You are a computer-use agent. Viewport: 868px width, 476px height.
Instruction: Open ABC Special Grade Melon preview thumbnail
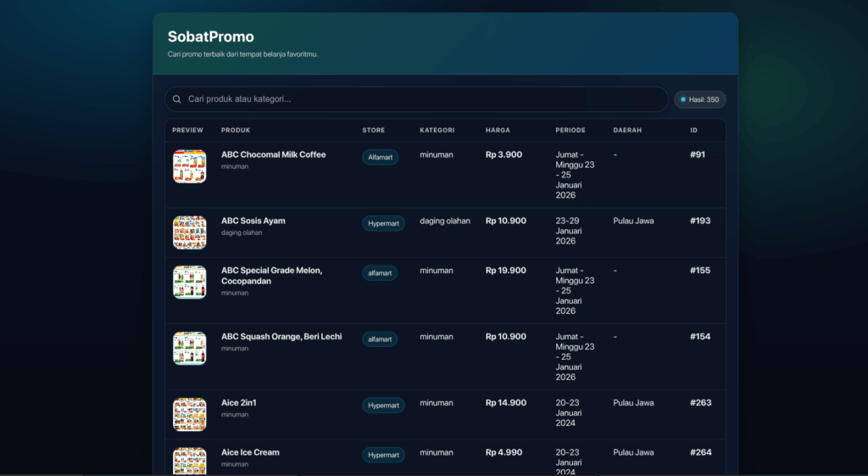tap(189, 283)
